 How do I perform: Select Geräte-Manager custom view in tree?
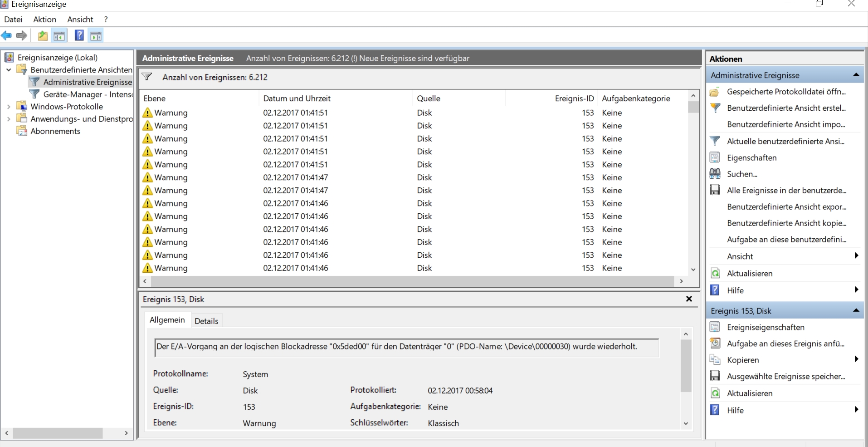[88, 94]
